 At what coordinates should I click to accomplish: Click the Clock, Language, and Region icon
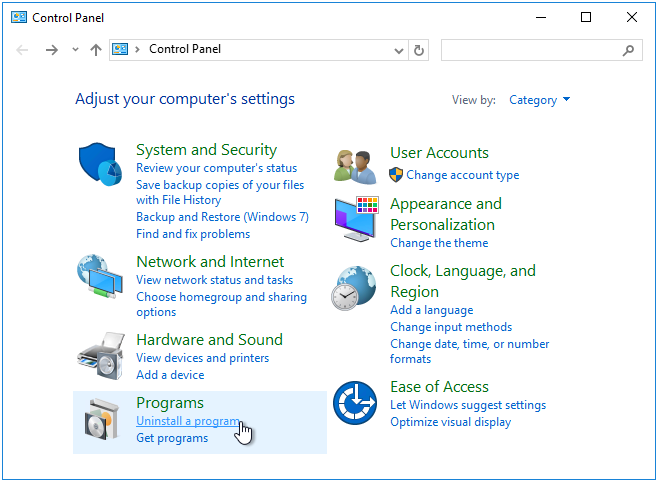356,289
